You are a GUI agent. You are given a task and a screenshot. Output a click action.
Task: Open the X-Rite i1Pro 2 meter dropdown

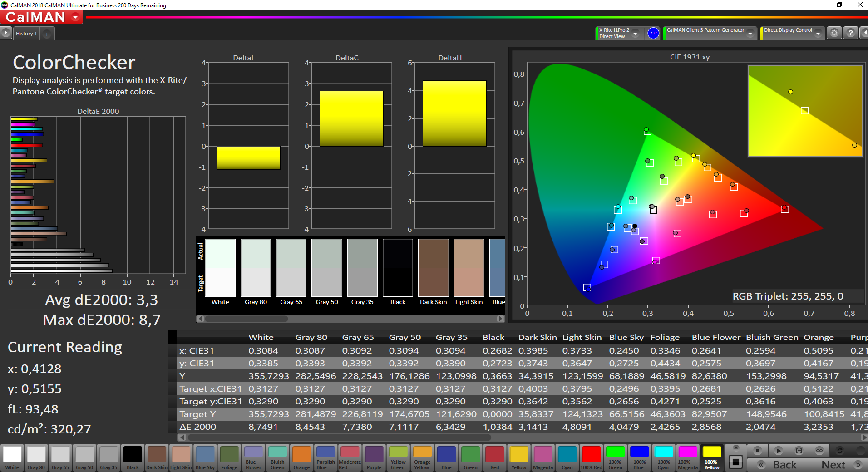[636, 34]
